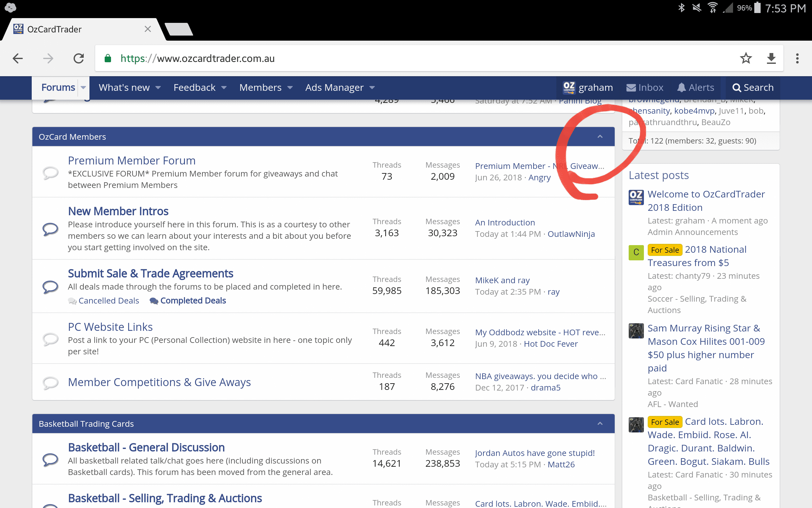View drama5's profile
Image resolution: width=812 pixels, height=508 pixels.
(546, 387)
